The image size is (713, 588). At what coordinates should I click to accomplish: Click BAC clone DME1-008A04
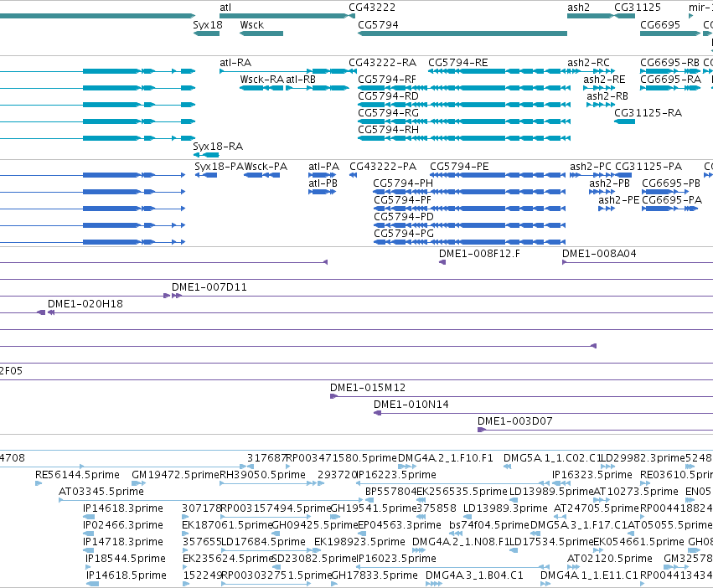pos(599,254)
